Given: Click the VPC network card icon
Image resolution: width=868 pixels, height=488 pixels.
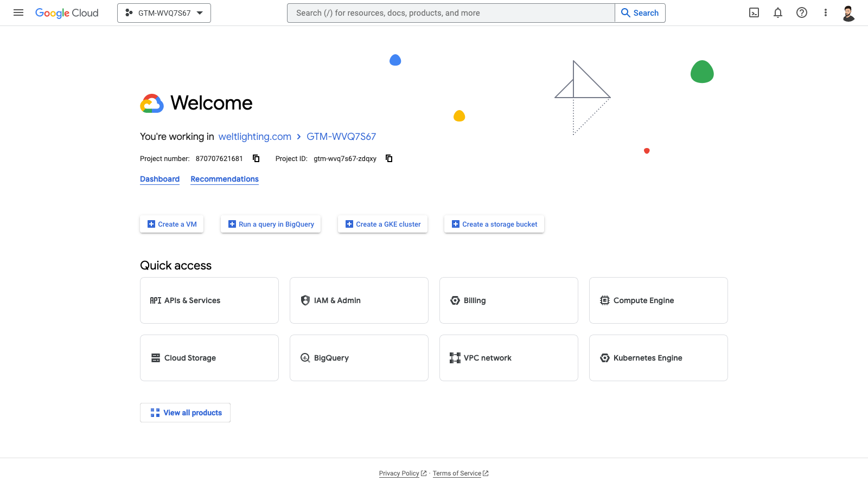Looking at the screenshot, I should [455, 358].
